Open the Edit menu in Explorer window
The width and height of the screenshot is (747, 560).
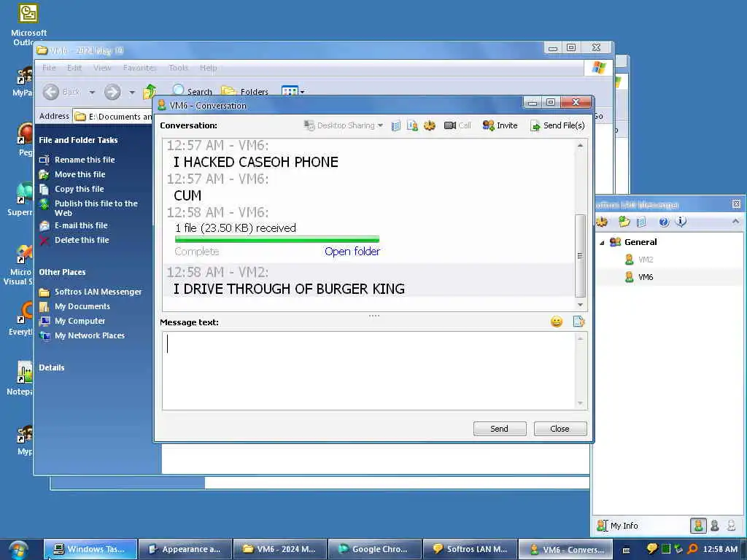pos(74,68)
